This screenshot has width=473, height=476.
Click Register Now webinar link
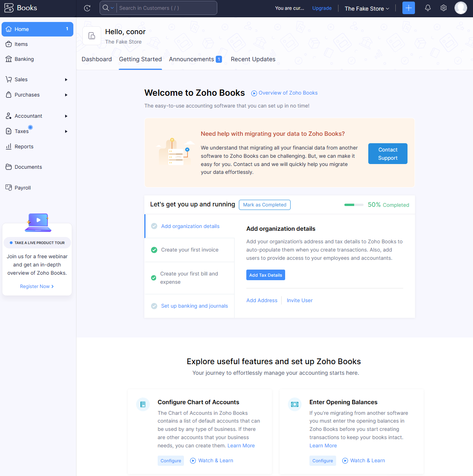(x=37, y=286)
